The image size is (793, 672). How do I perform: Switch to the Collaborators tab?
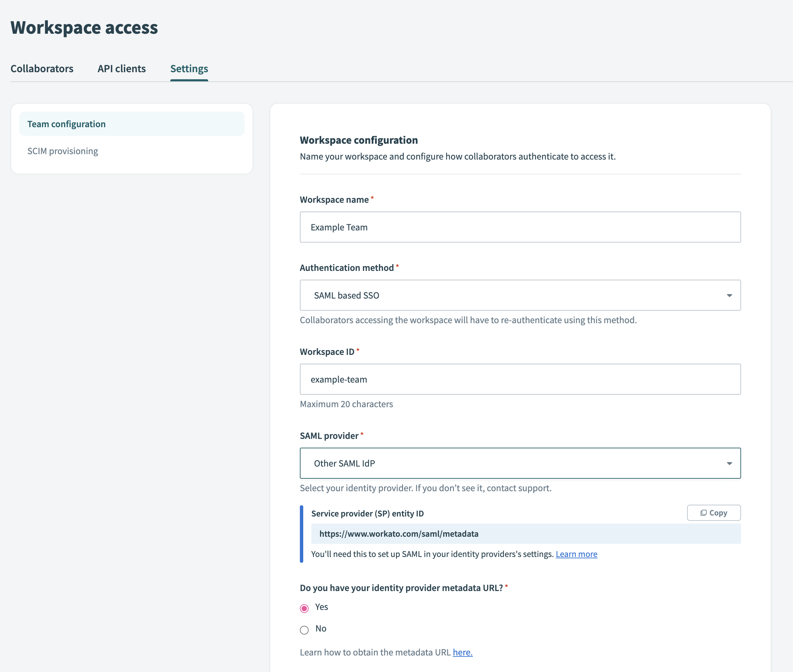tap(42, 68)
